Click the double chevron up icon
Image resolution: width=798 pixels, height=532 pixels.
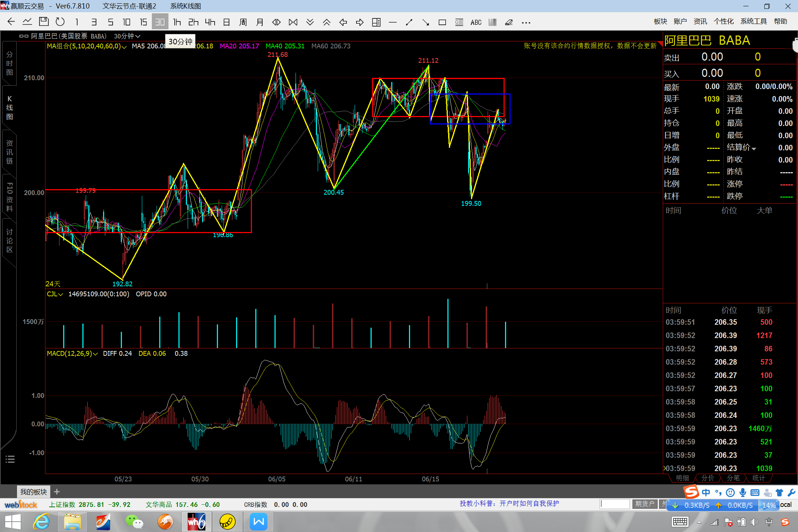pyautogui.click(x=327, y=22)
